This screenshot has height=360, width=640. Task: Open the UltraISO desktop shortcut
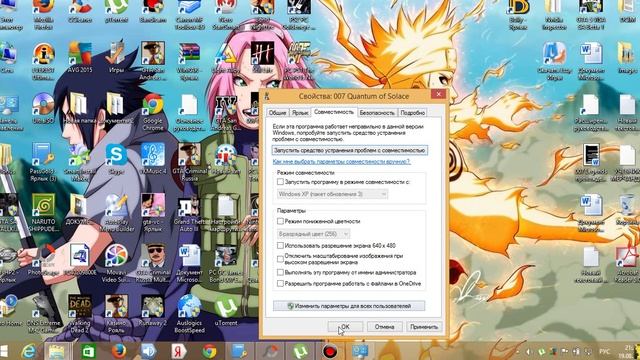coord(43,109)
